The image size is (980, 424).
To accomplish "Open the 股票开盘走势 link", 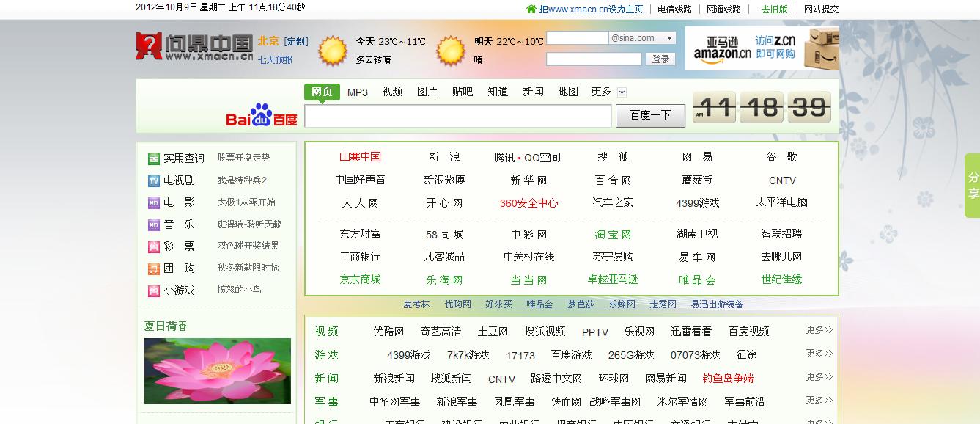I will coord(243,158).
